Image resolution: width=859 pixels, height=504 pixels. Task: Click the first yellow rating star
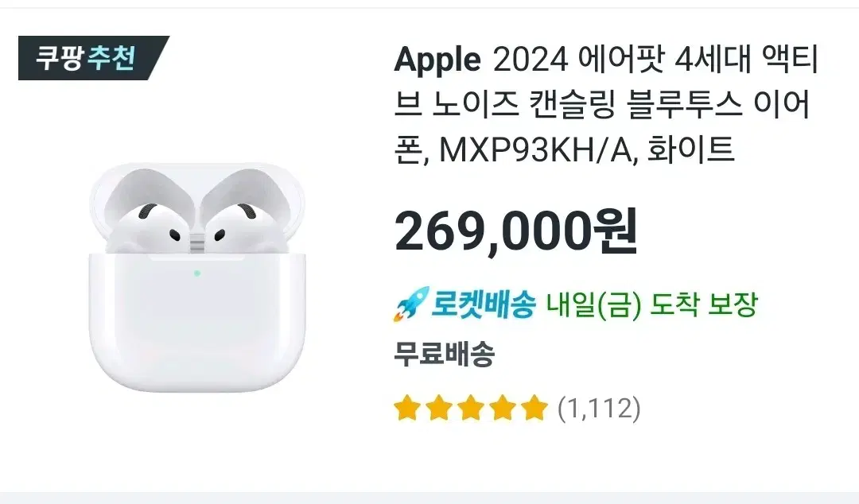[407, 408]
